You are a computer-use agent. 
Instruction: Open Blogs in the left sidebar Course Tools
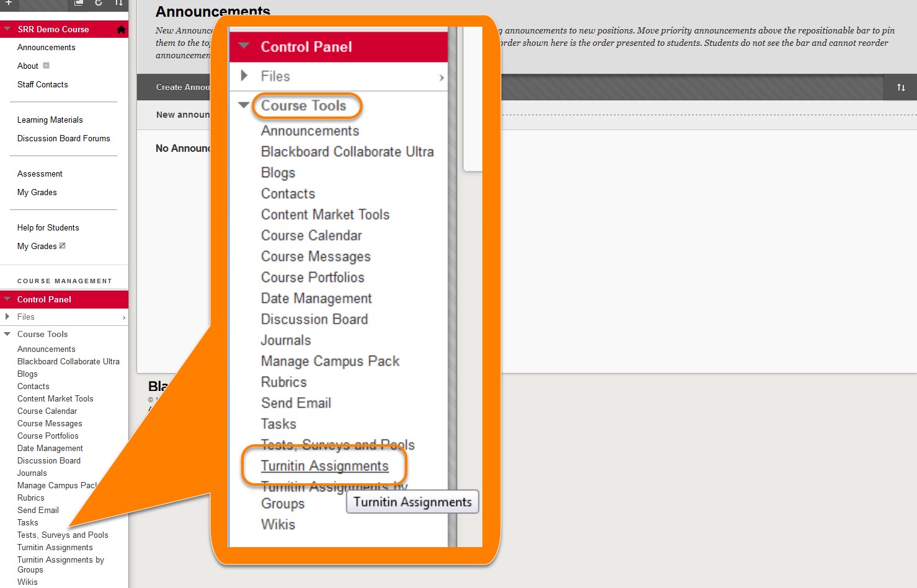pyautogui.click(x=27, y=374)
